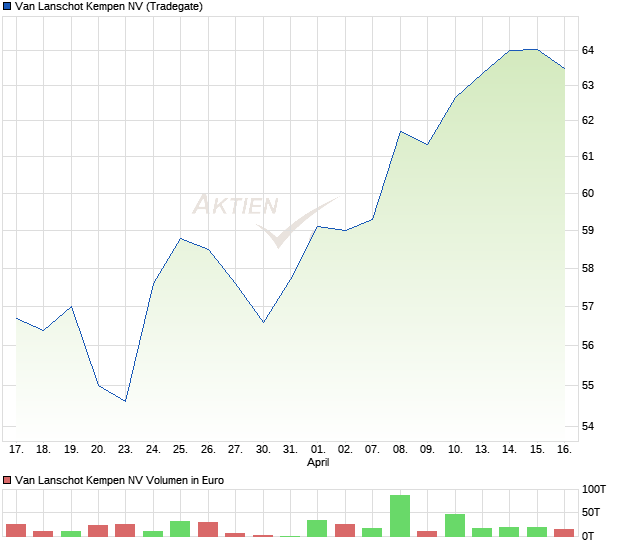Click the '13.' date label on the x-axis
This screenshot has width=620, height=546.
pyautogui.click(x=482, y=450)
